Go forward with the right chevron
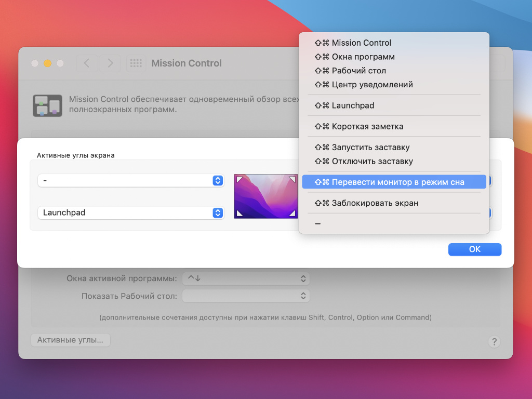This screenshot has width=532, height=399. tap(110, 63)
